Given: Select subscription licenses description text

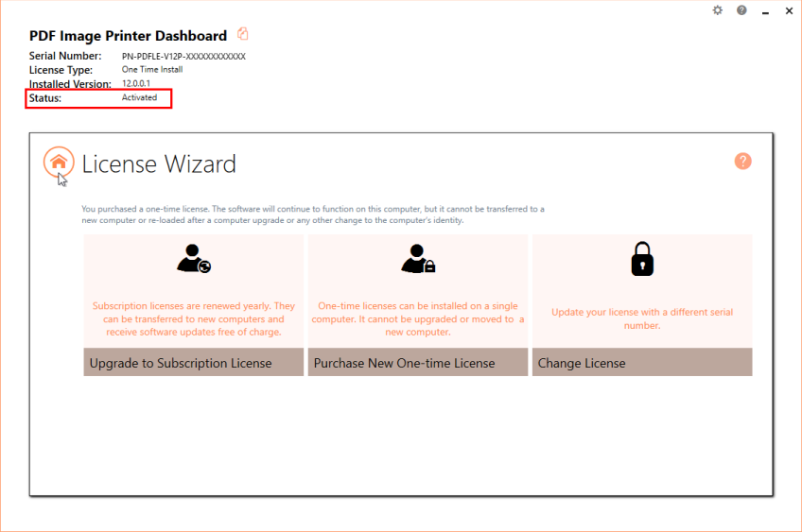Looking at the screenshot, I should [193, 318].
